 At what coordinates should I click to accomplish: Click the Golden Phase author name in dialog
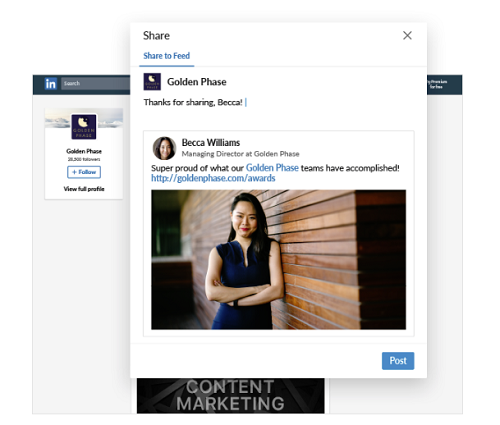[x=197, y=82]
